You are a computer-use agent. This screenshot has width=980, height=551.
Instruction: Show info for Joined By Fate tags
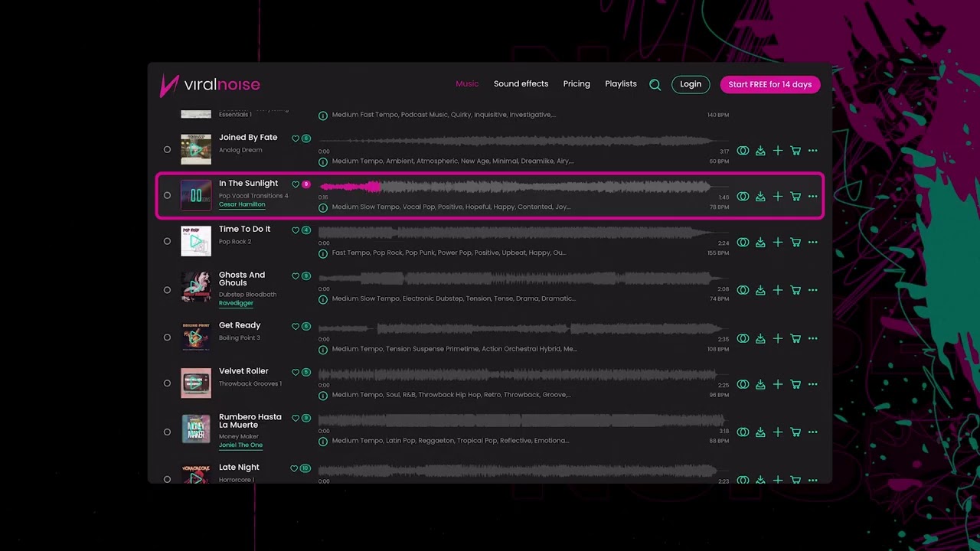323,161
